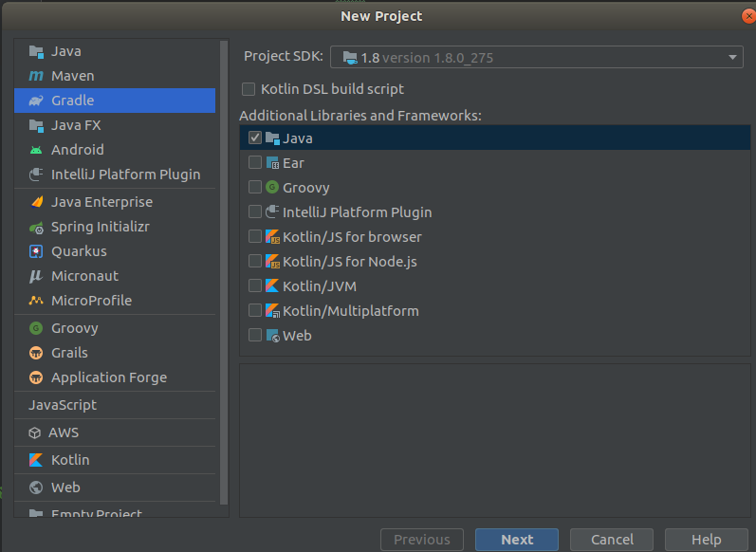
Task: Click the Kotlin logo icon in sidebar
Action: tap(36, 460)
